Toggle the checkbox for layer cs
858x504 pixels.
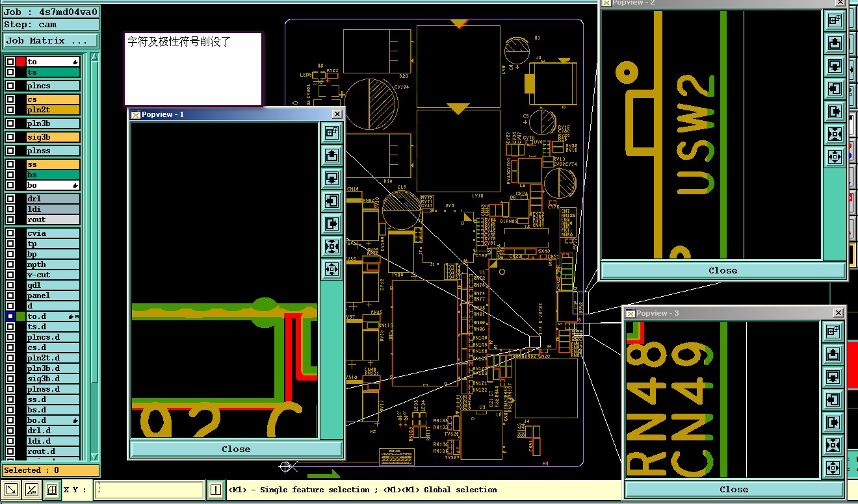(x=10, y=99)
